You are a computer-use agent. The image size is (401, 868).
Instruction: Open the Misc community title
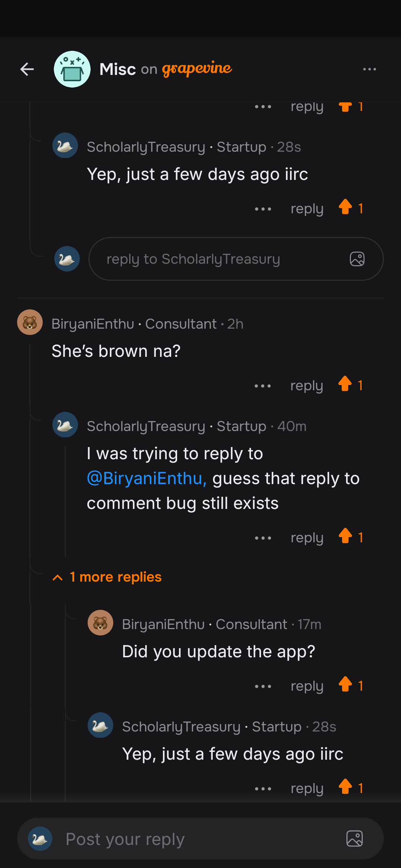pos(118,69)
